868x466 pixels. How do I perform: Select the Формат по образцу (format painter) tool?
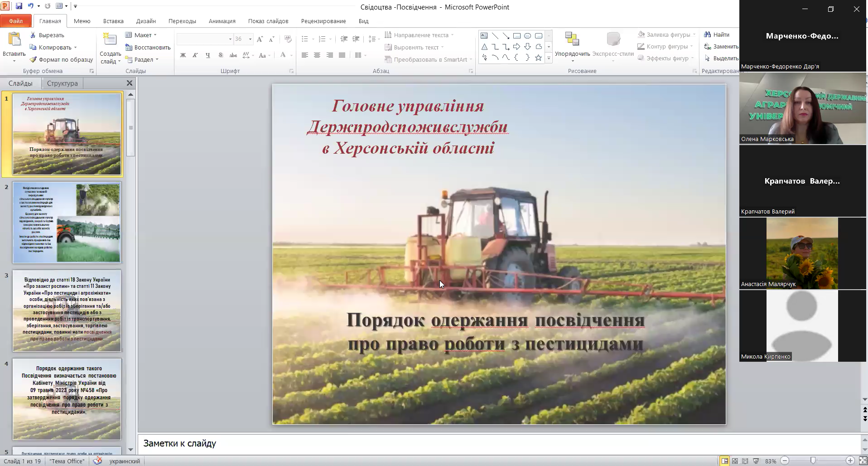(x=60, y=59)
